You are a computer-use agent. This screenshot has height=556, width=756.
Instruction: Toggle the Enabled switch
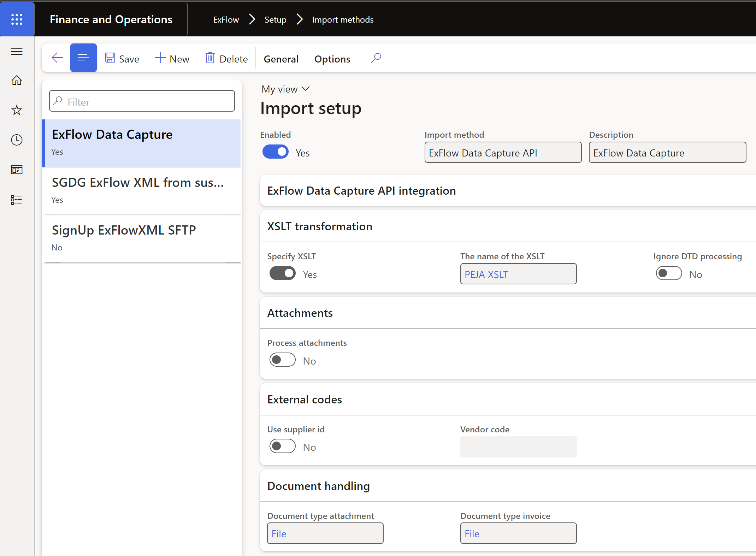pyautogui.click(x=275, y=152)
